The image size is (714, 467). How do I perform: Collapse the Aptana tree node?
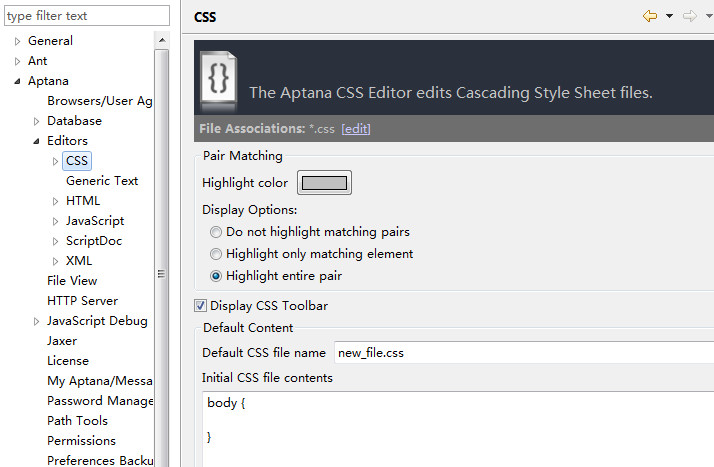tap(18, 82)
